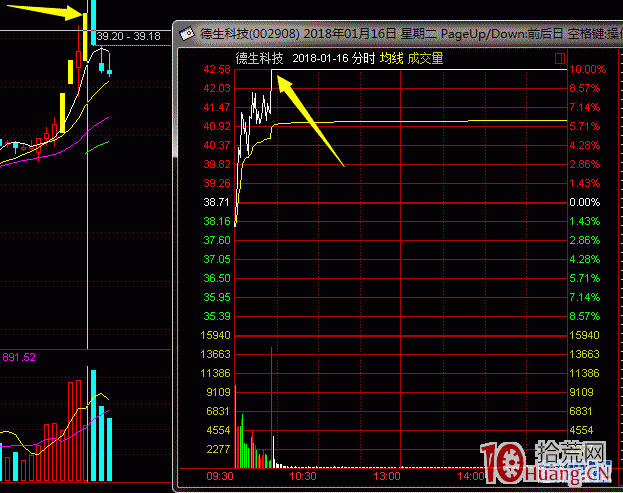
Task: Click the right-axis 11386 volume label
Action: (x=584, y=373)
